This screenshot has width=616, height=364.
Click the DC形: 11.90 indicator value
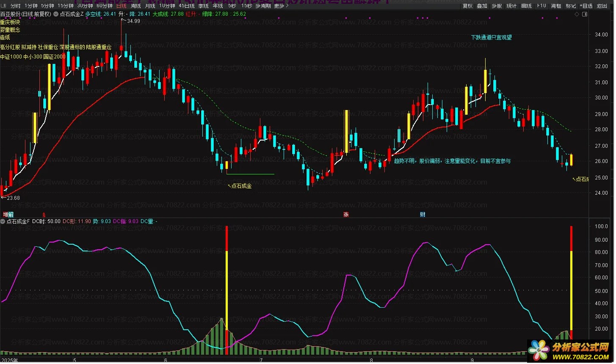(x=77, y=221)
